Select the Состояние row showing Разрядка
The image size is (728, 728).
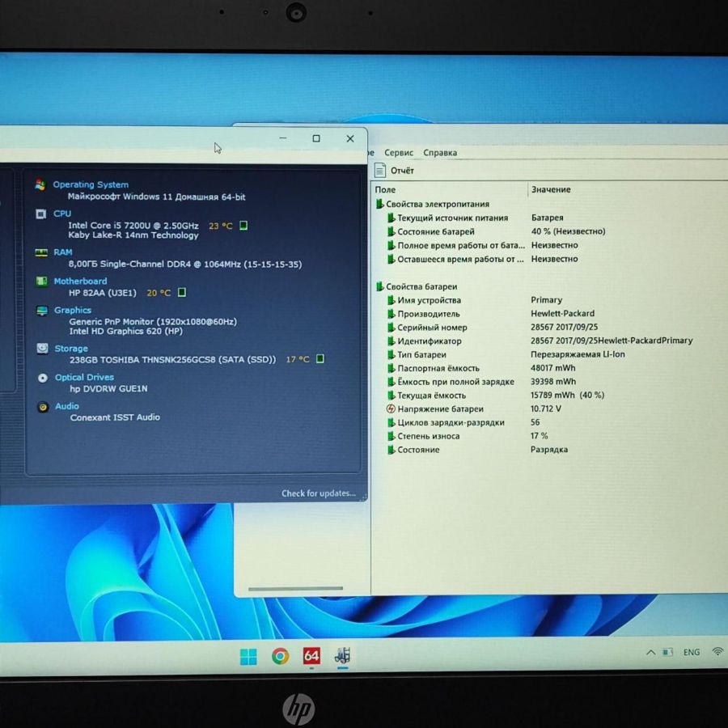[478, 450]
